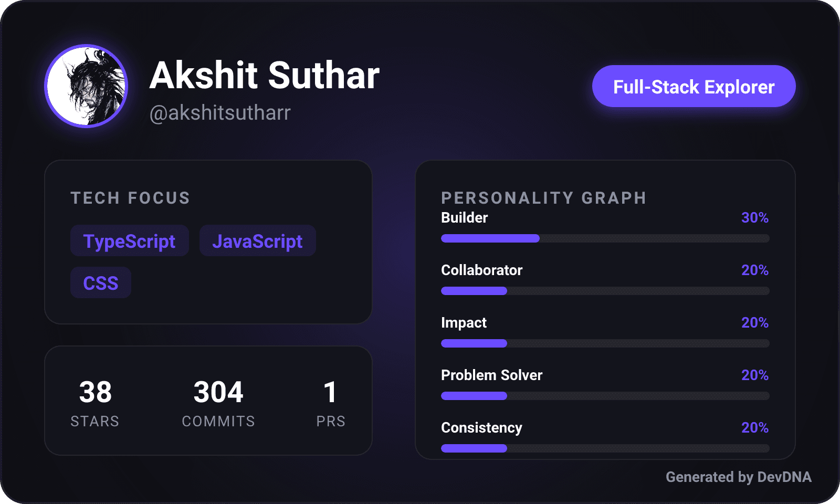
Task: Click the Akshit Suthar name heading
Action: 264,76
